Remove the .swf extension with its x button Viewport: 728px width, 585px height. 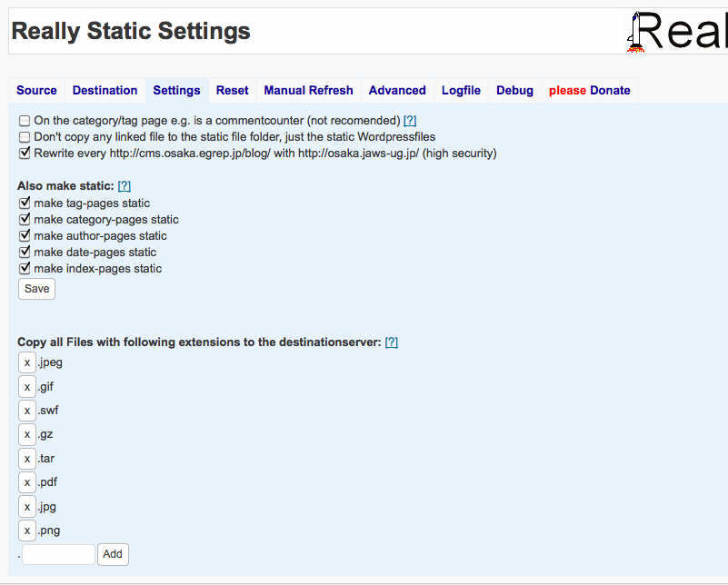coord(27,411)
